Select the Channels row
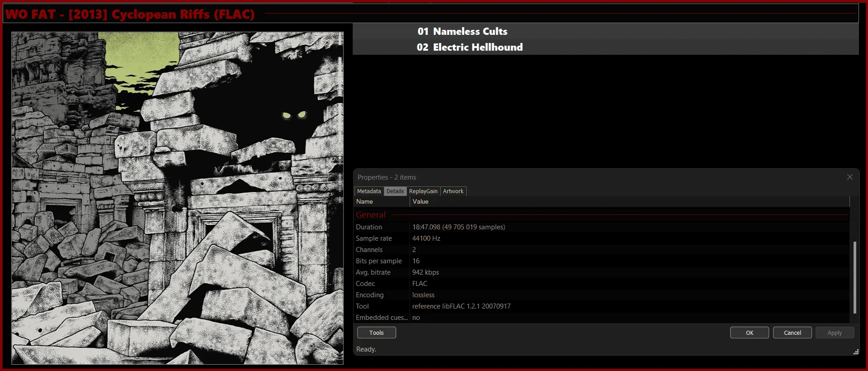This screenshot has height=371, width=868. (x=602, y=250)
